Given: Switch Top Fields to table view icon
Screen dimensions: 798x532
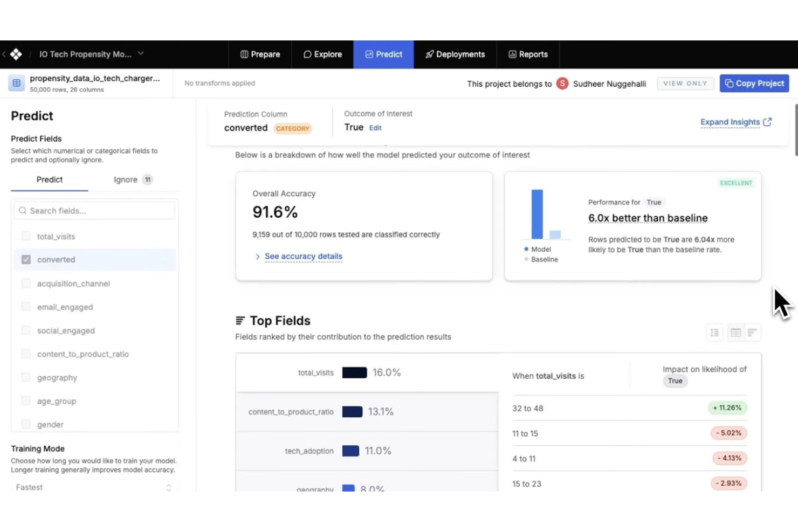Looking at the screenshot, I should click(x=735, y=332).
